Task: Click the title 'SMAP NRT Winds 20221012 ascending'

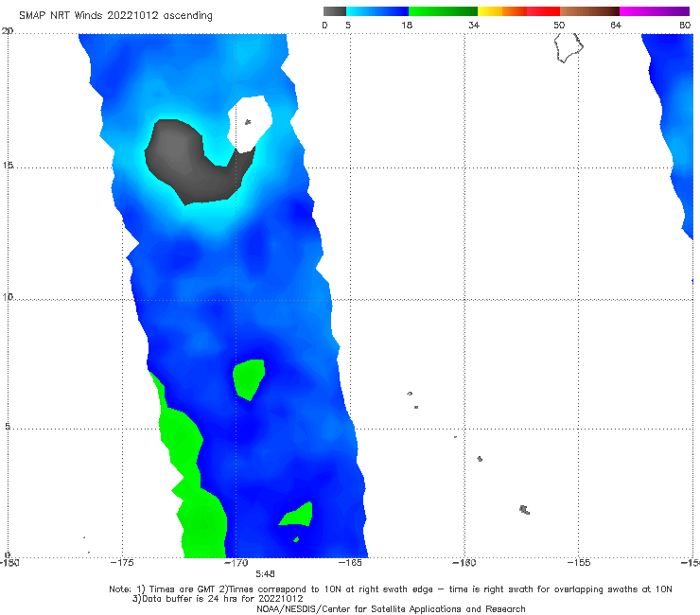Action: point(115,16)
